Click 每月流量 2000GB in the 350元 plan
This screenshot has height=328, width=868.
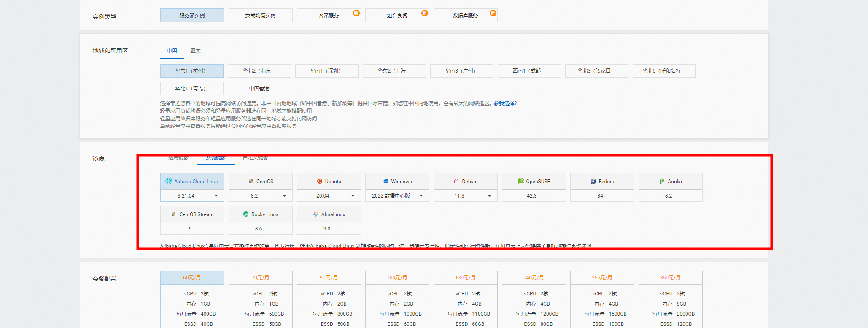click(x=674, y=314)
